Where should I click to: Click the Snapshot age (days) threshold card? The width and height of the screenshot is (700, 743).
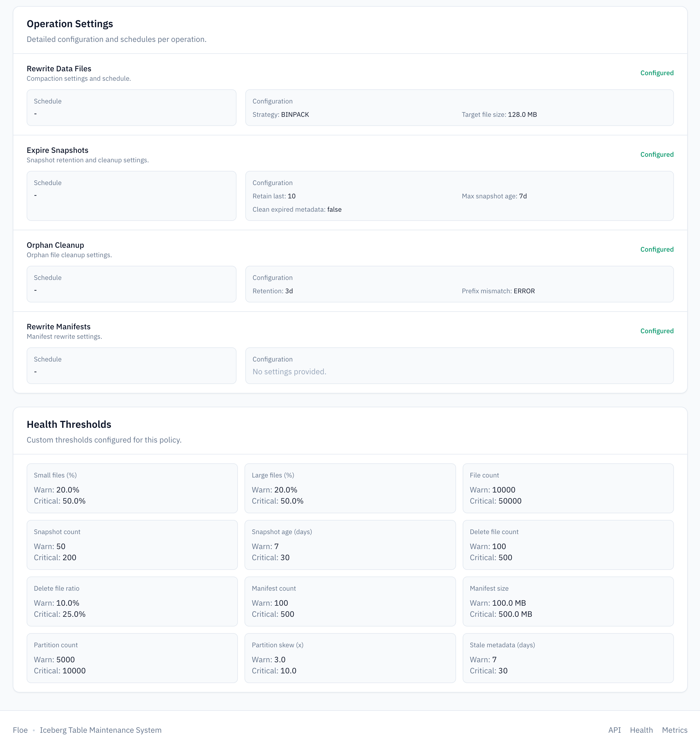tap(350, 545)
